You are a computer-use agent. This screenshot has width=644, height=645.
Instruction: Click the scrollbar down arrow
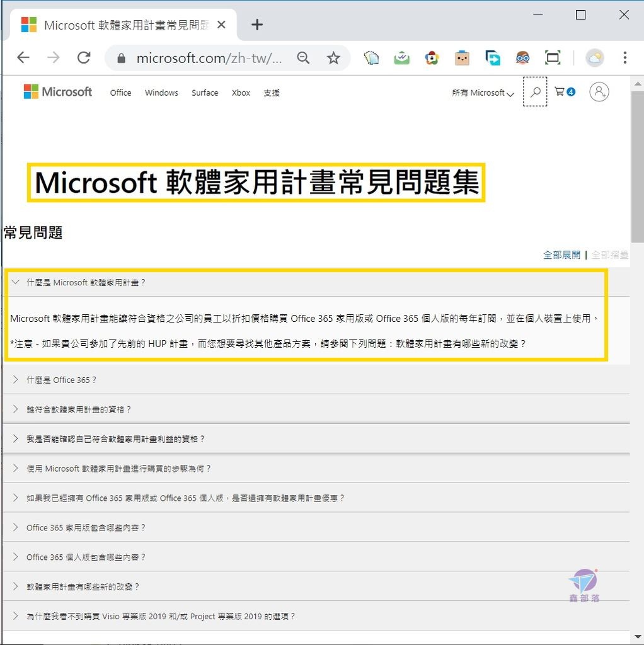point(638,637)
